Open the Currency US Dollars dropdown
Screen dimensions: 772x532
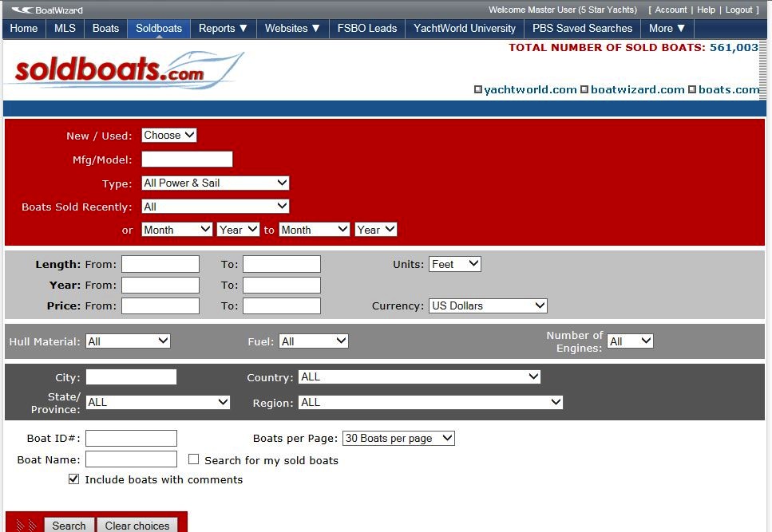coord(488,305)
